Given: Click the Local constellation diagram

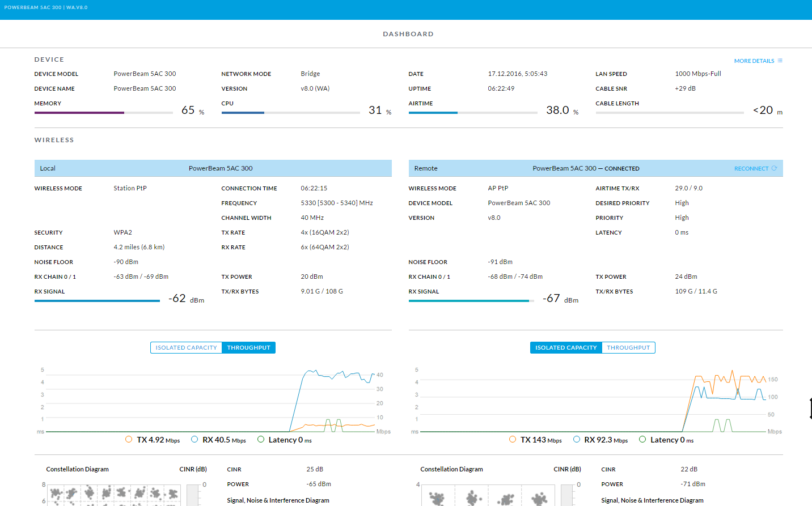Looking at the screenshot, I should [x=114, y=495].
